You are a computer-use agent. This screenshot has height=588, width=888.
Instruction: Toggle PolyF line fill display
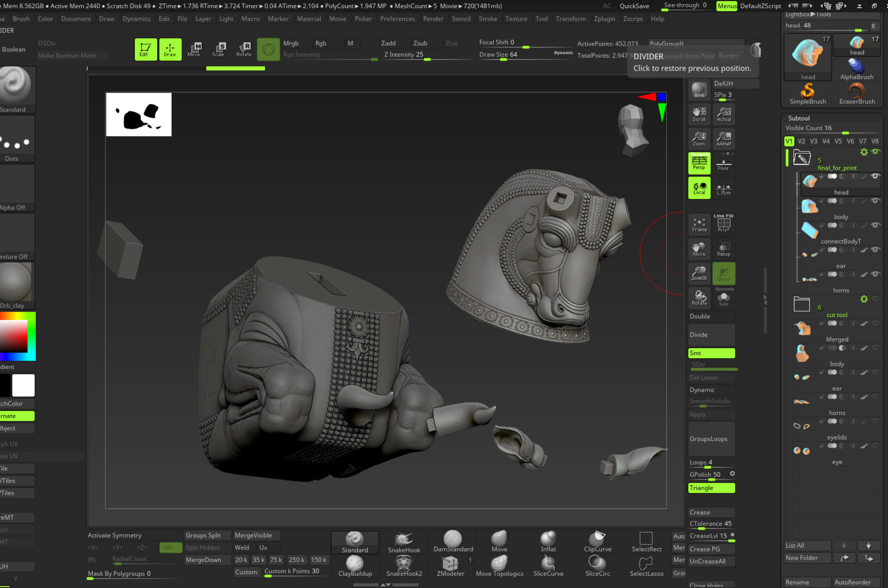click(x=723, y=225)
